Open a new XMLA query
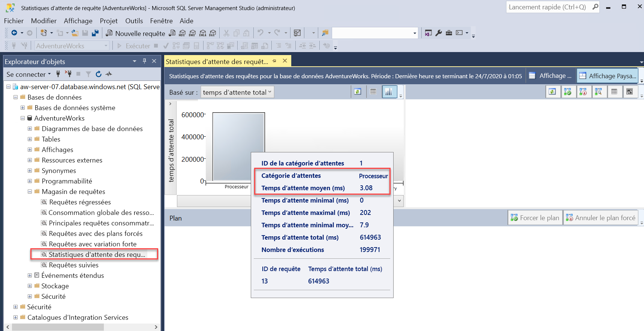Screen dimensions: 644x331 [x=202, y=33]
